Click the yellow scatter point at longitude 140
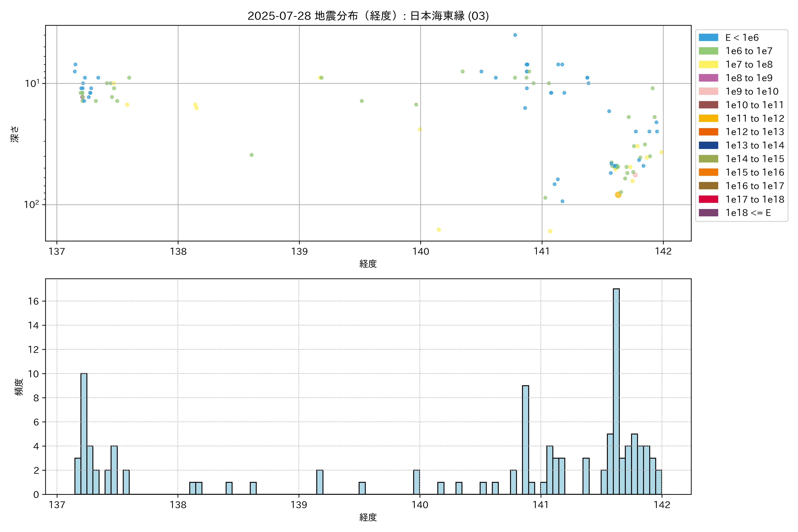Image resolution: width=798 pixels, height=532 pixels. pos(420,129)
